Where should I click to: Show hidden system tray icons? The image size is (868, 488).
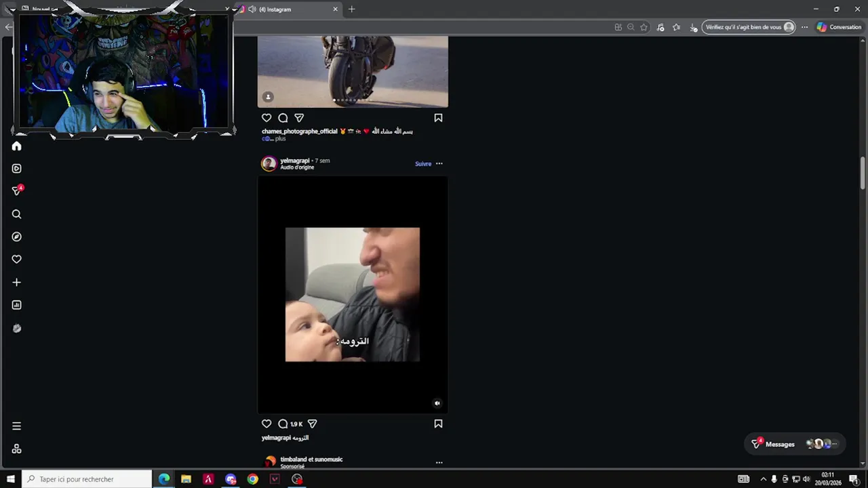[763, 479]
